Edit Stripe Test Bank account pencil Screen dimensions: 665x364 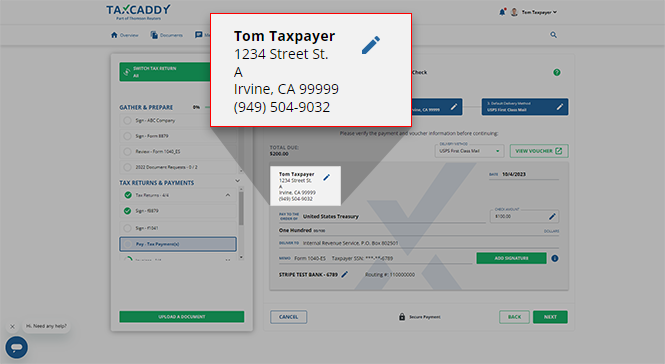click(x=345, y=274)
